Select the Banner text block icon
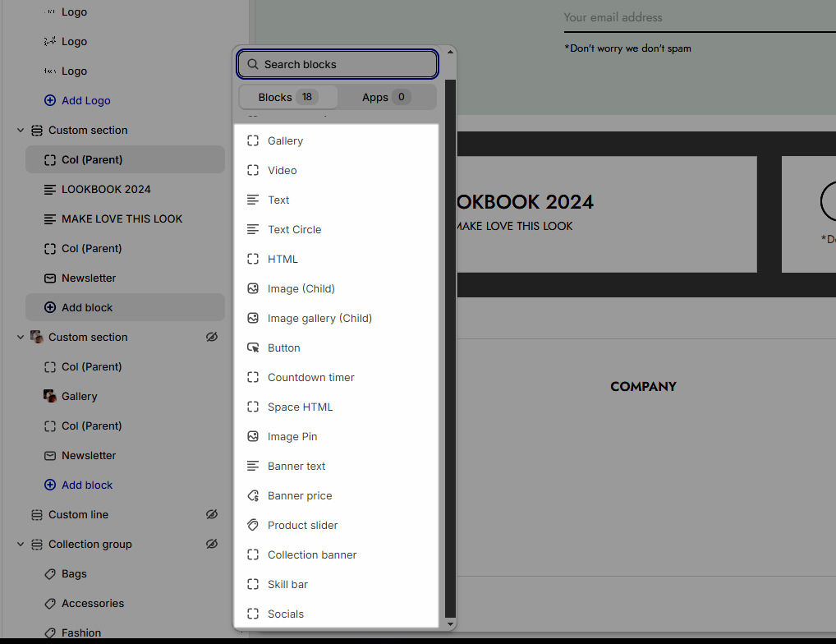 click(253, 466)
